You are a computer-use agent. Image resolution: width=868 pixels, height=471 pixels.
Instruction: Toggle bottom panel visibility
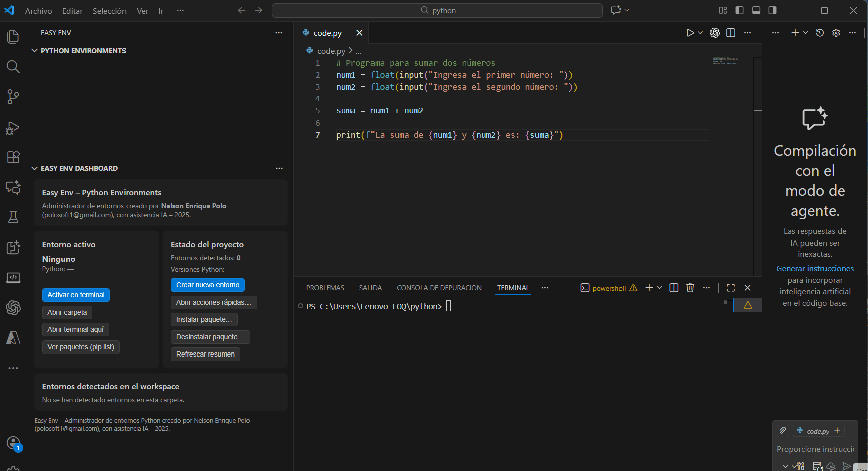(x=756, y=10)
